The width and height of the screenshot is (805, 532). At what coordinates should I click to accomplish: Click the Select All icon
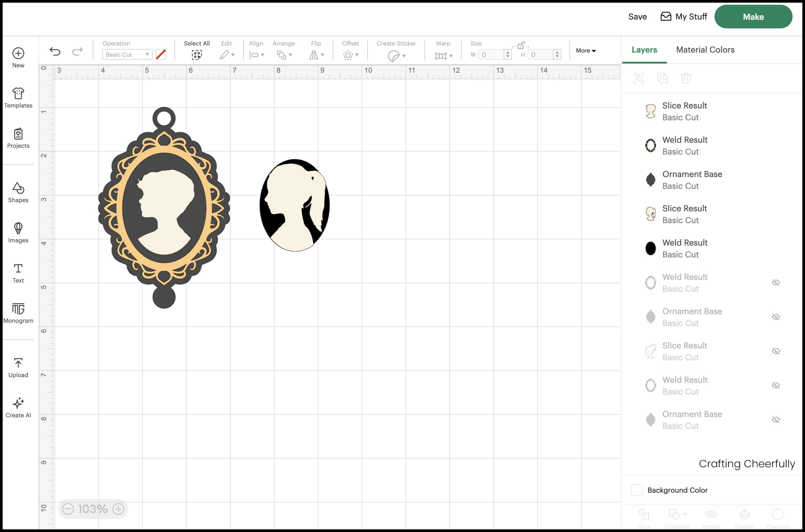pos(197,54)
